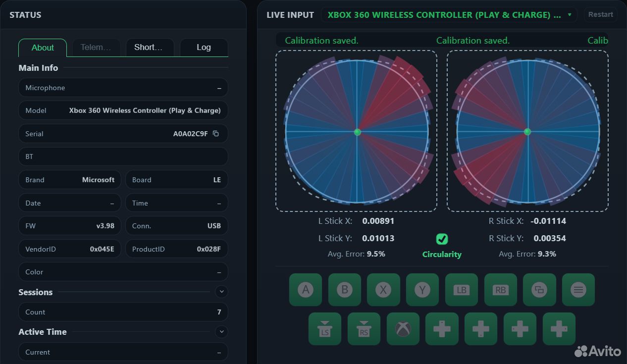Collapse the Sessions section
The height and width of the screenshot is (364, 627).
(222, 292)
